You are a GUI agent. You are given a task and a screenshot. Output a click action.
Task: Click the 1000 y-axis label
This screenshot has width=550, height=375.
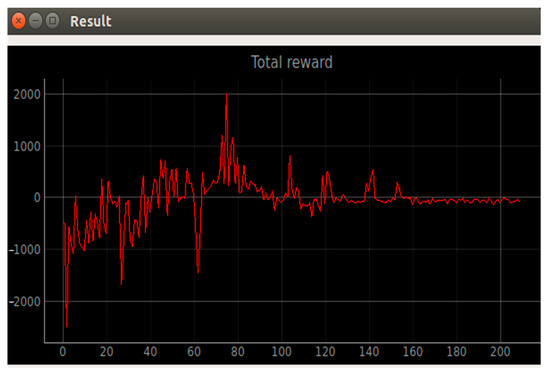(27, 147)
